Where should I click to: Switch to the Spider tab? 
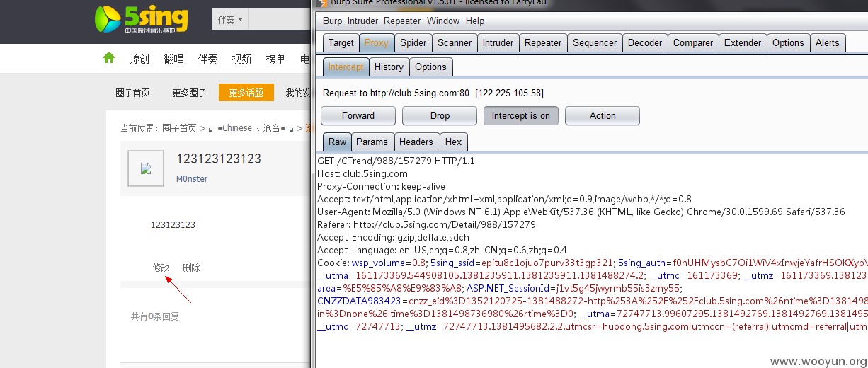click(x=413, y=42)
